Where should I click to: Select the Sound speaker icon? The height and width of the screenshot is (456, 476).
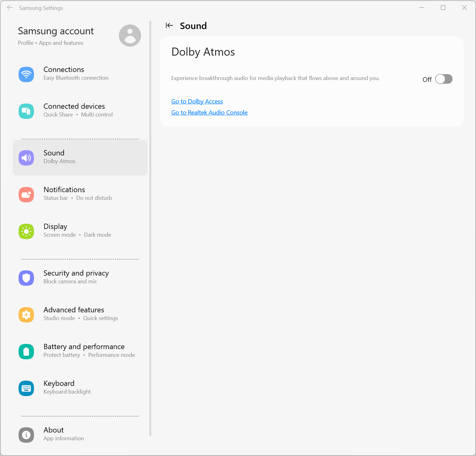(x=26, y=158)
